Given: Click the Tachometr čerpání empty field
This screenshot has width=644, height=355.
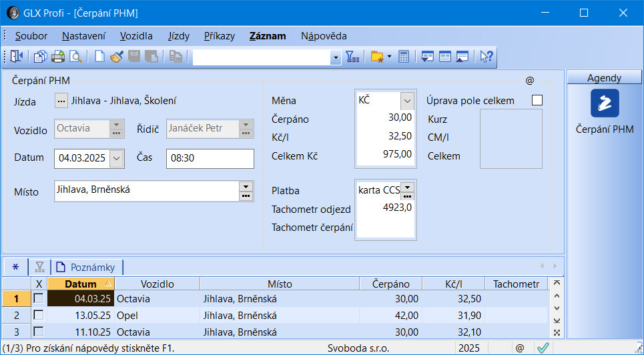Looking at the screenshot, I should (385, 228).
